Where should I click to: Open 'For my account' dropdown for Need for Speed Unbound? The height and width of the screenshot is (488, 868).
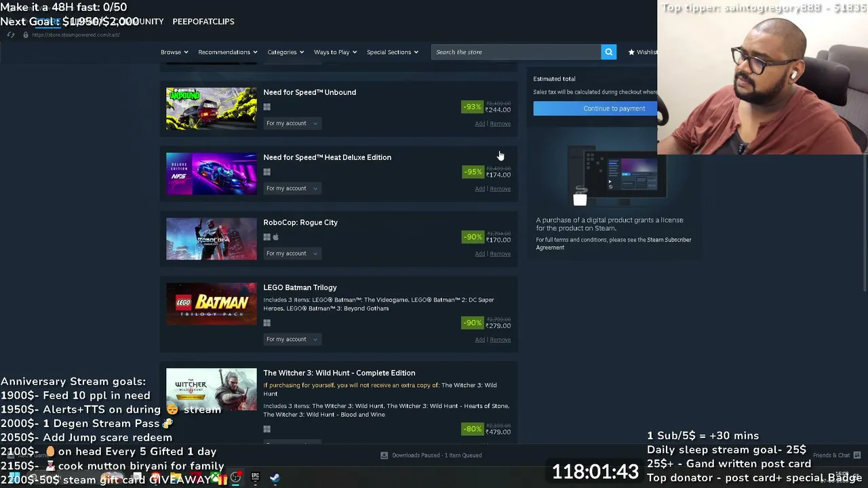292,123
